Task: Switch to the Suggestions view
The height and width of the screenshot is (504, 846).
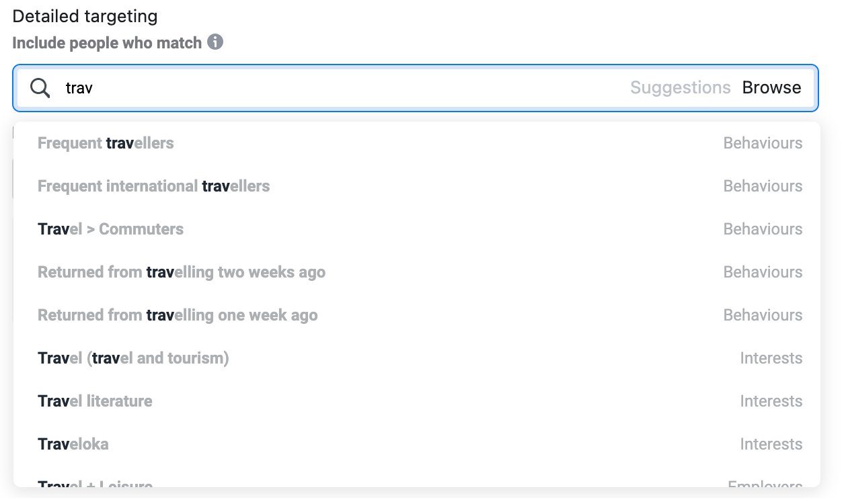Action: pyautogui.click(x=681, y=87)
